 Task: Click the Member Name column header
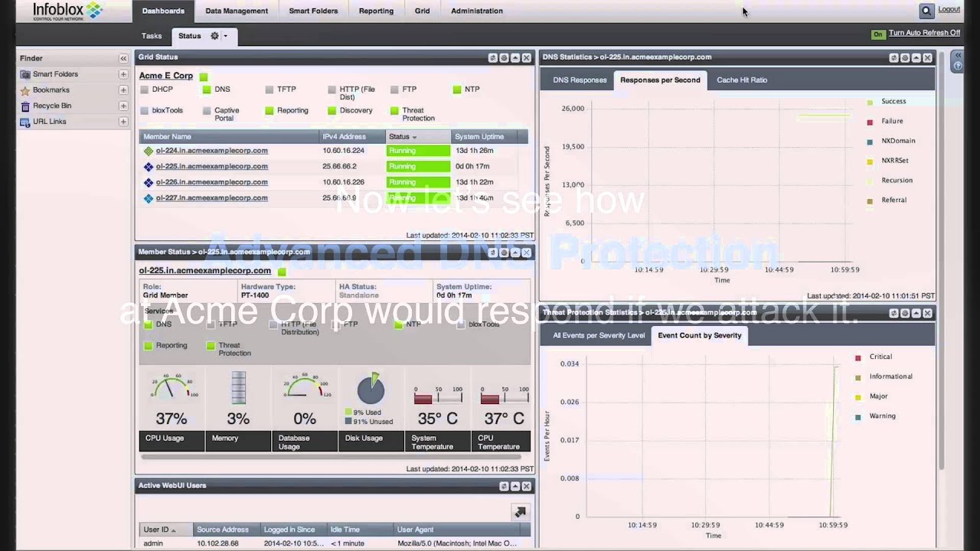[229, 137]
